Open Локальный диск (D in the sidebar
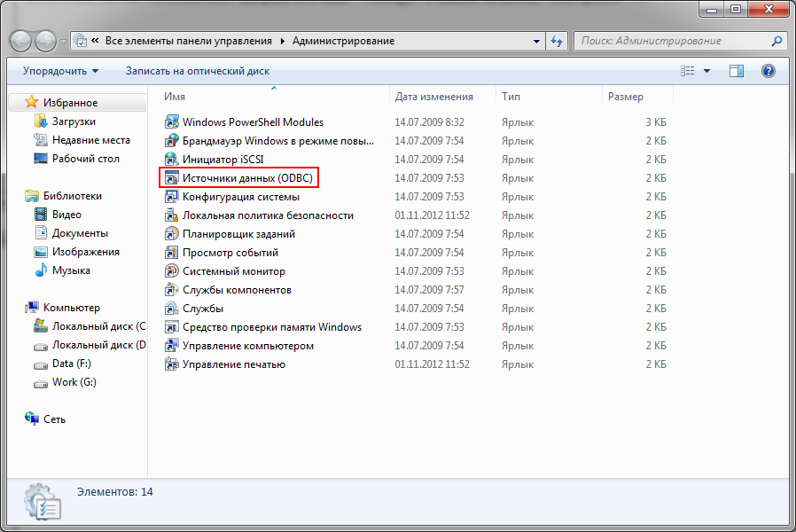The height and width of the screenshot is (532, 796). (99, 345)
